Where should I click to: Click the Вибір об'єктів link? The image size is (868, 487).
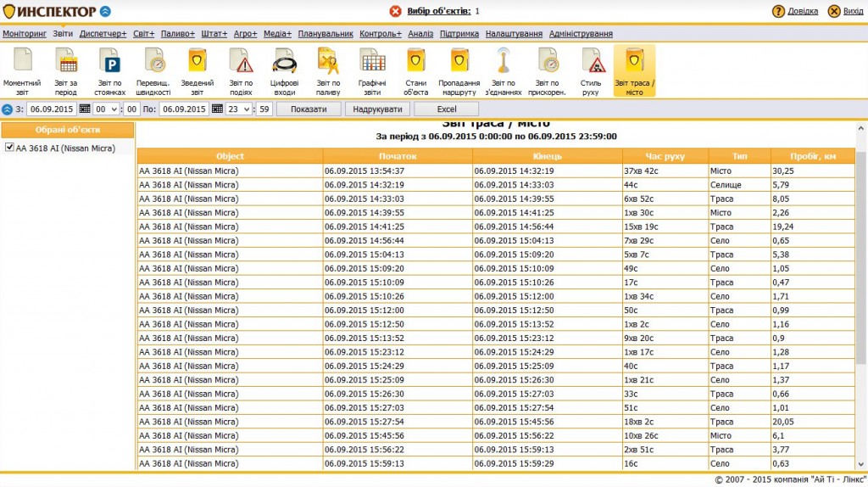(x=439, y=11)
